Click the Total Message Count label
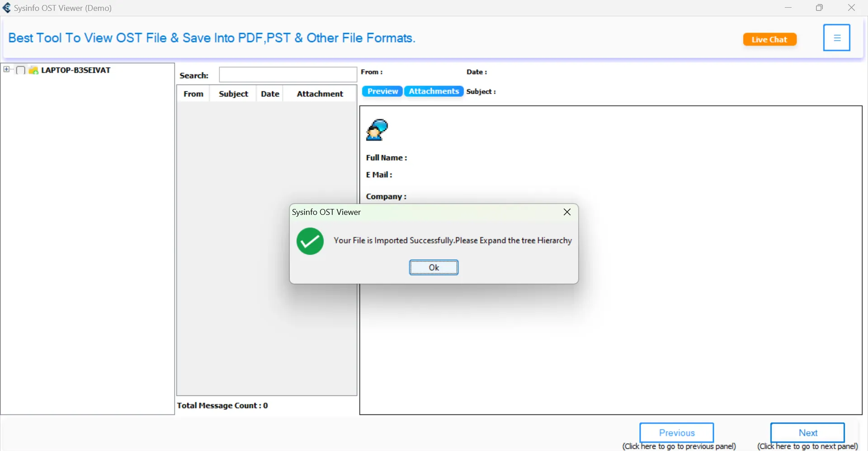 point(222,405)
